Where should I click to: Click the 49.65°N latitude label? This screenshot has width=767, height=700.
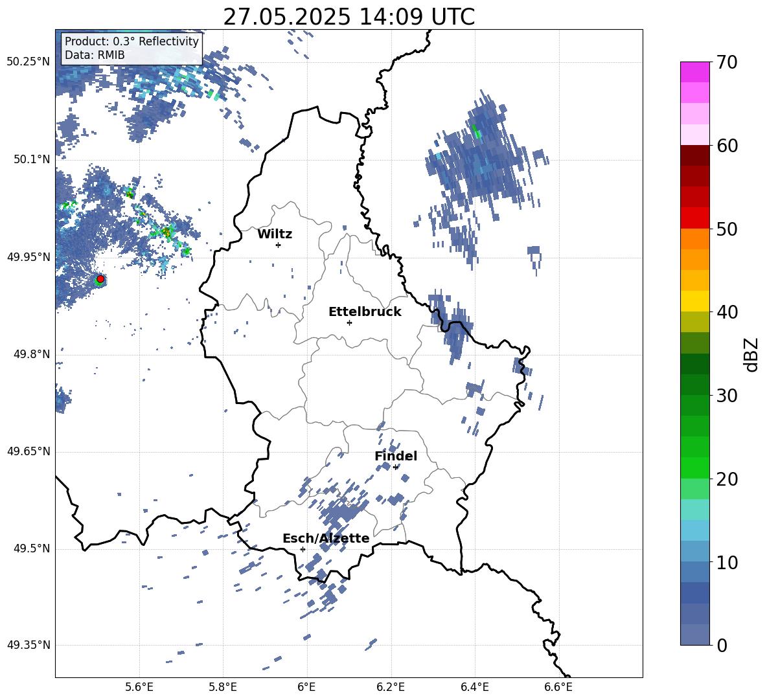(29, 451)
